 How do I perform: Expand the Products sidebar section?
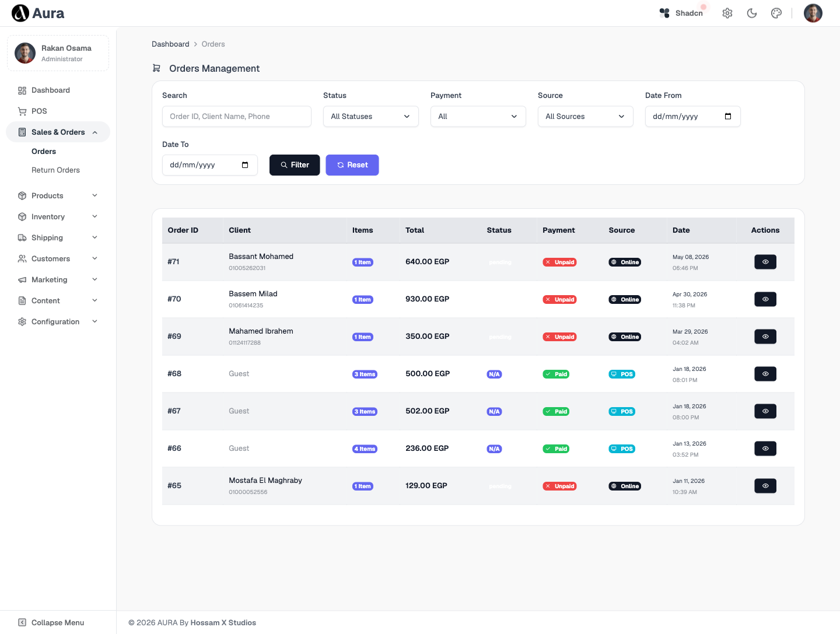pyautogui.click(x=58, y=196)
